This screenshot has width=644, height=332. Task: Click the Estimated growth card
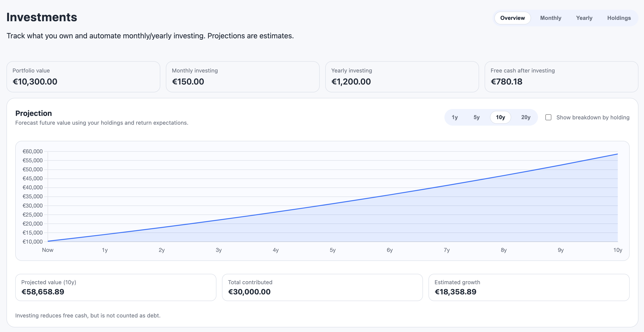coord(529,287)
